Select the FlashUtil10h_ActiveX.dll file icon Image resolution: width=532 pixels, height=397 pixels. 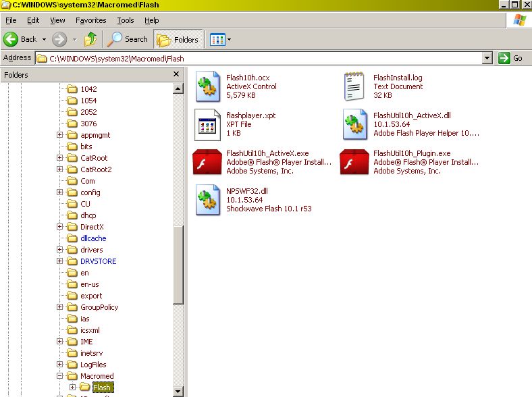tap(355, 124)
